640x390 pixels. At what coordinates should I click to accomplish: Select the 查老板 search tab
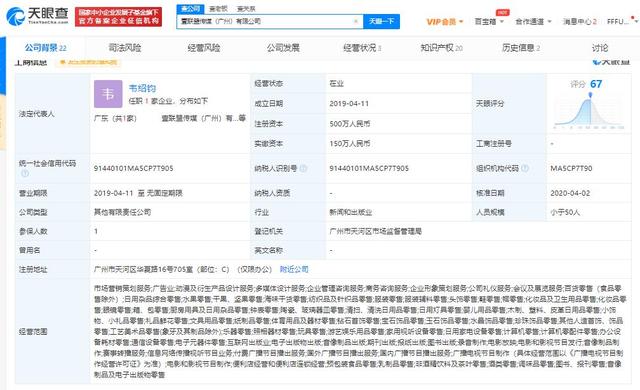pos(218,8)
